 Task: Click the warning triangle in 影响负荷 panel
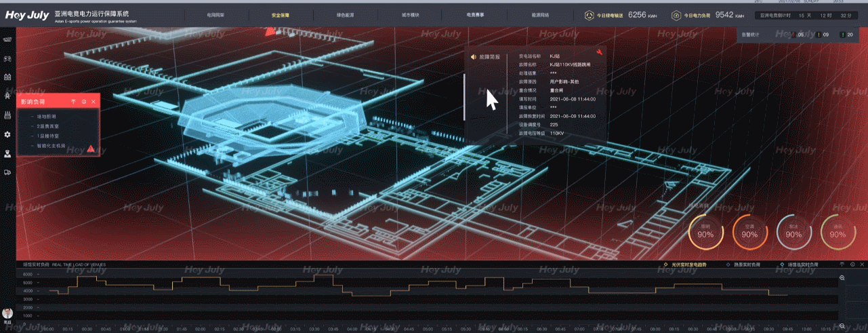pyautogui.click(x=91, y=149)
